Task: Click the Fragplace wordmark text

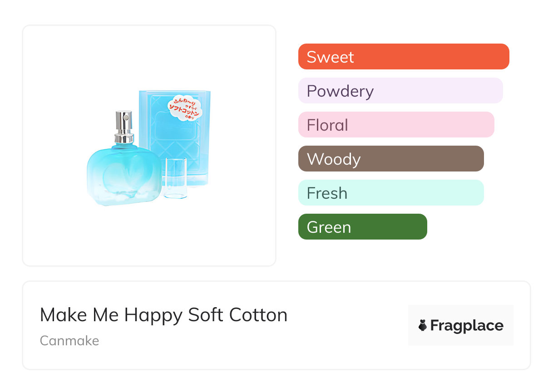Action: [466, 326]
